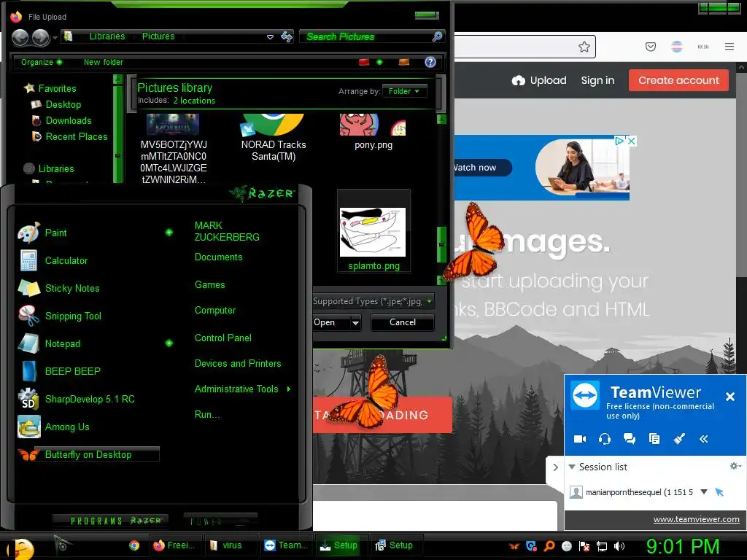Image resolution: width=747 pixels, height=560 pixels.
Task: Open Games from the start menu
Action: 209,285
